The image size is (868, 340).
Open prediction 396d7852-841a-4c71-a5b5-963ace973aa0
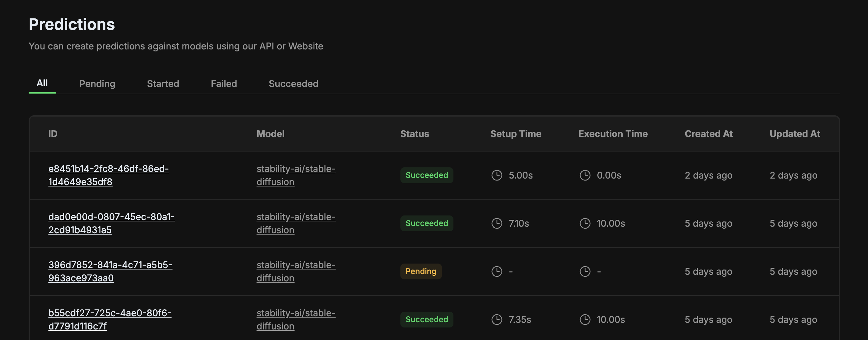[x=110, y=271]
